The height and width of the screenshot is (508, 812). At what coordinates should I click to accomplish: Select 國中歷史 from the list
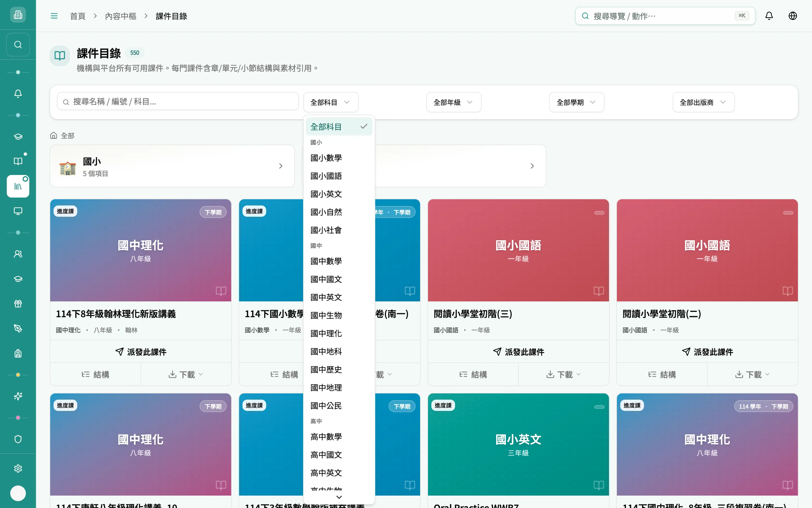coord(339,370)
